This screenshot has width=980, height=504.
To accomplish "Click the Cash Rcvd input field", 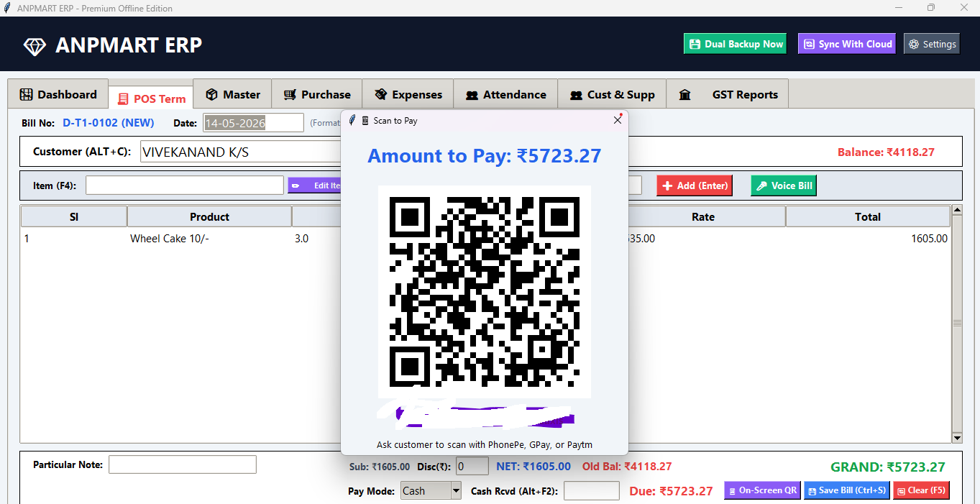I will tap(591, 491).
